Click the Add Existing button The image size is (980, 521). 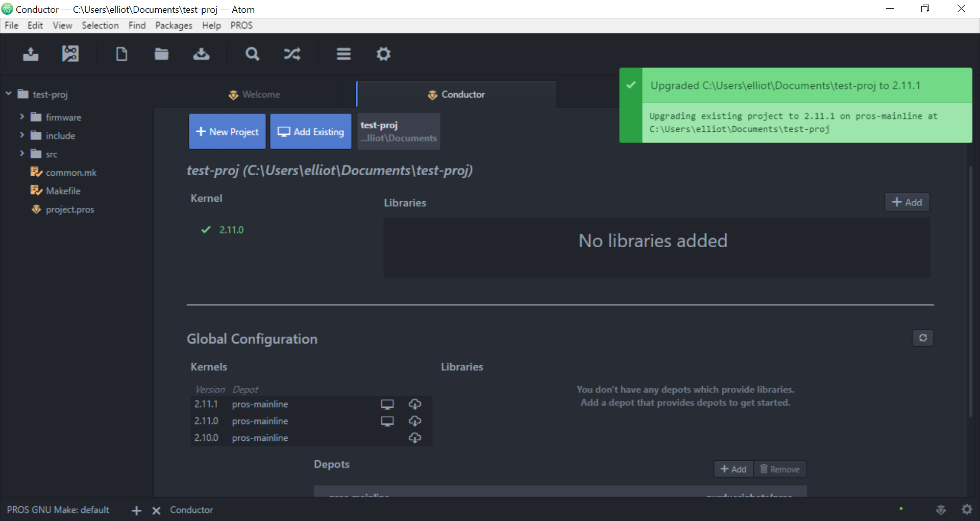[x=310, y=131]
